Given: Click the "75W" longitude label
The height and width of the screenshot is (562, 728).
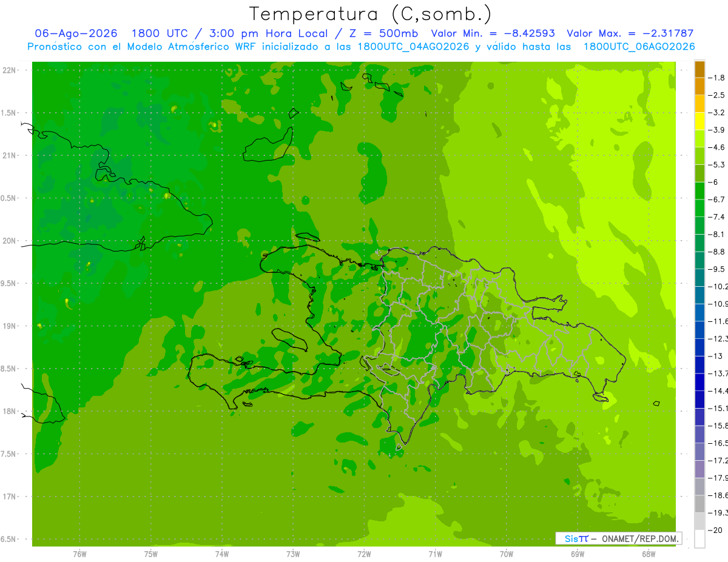Looking at the screenshot, I should click(x=151, y=554).
